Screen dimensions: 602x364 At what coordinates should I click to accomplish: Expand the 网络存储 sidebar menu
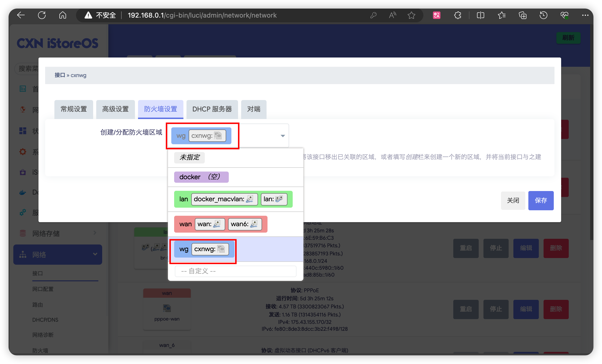(x=58, y=233)
